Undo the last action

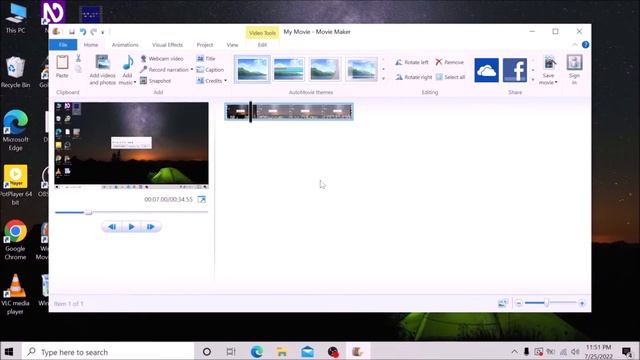coord(83,32)
